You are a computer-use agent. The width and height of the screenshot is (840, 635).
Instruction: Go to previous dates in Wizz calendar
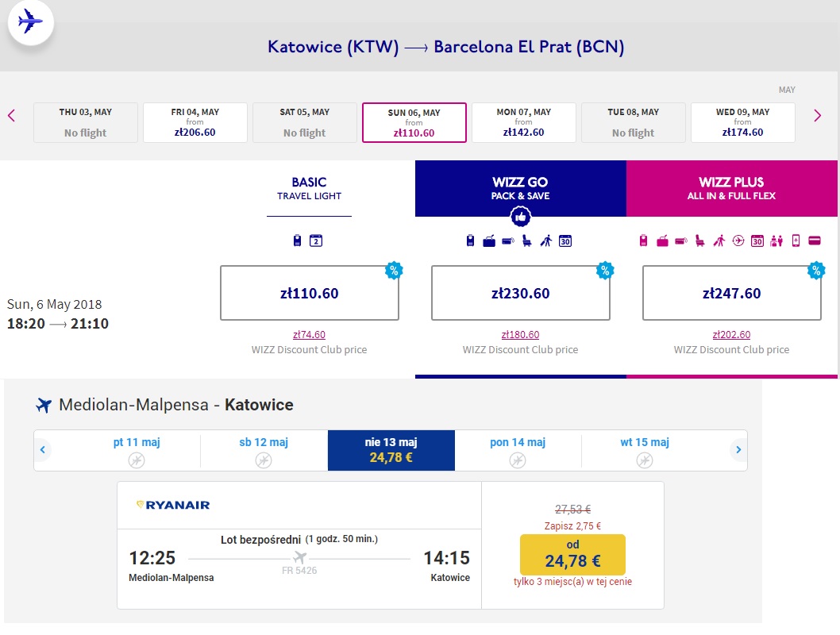(12, 116)
